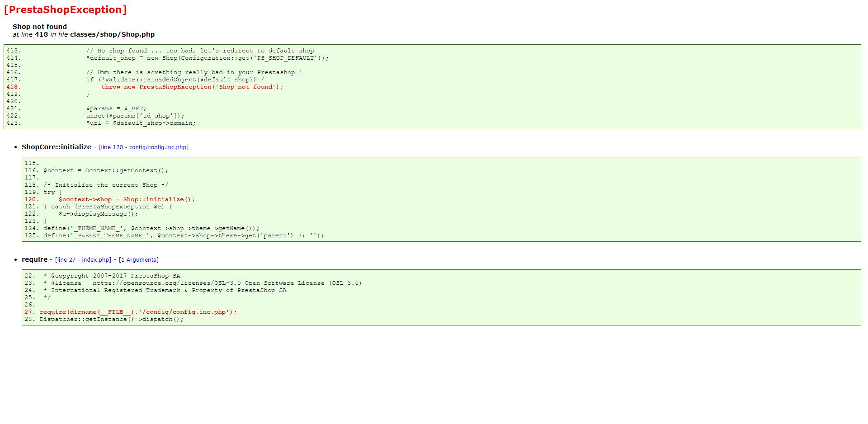Click the comment 'No shop found ... too bad'
Image resolution: width=868 pixels, height=424 pixels.
pyautogui.click(x=200, y=51)
